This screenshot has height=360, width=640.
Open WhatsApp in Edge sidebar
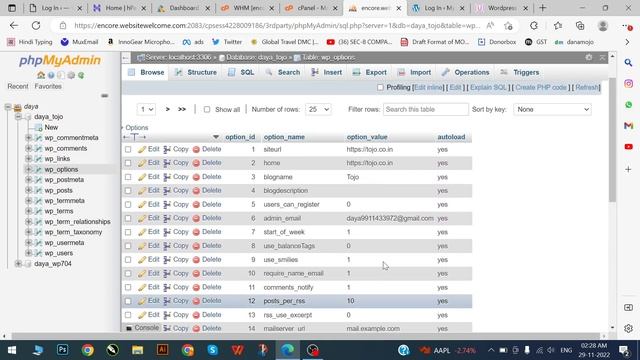(x=628, y=105)
